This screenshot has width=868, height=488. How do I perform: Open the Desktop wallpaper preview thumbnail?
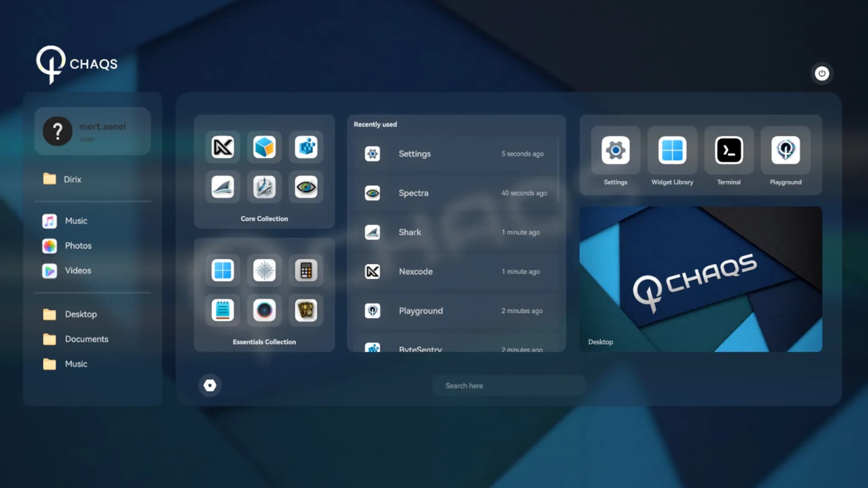[x=701, y=279]
